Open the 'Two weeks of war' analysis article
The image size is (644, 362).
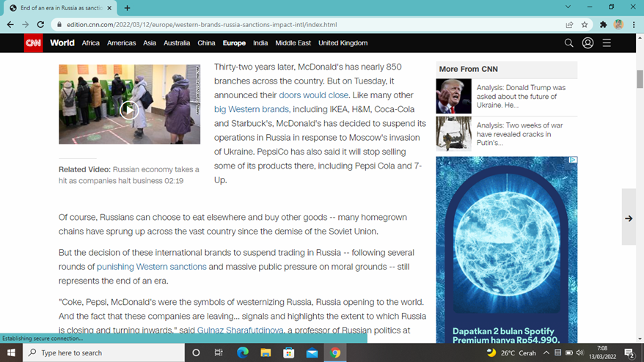[520, 134]
